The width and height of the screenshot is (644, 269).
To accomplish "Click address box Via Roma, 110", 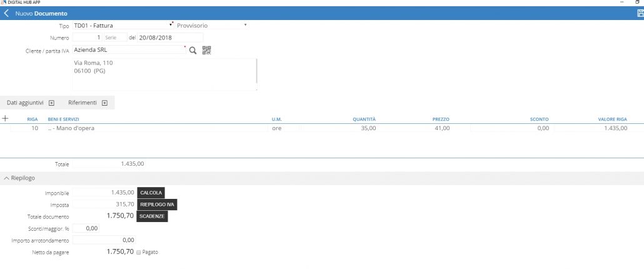I will pos(164,74).
